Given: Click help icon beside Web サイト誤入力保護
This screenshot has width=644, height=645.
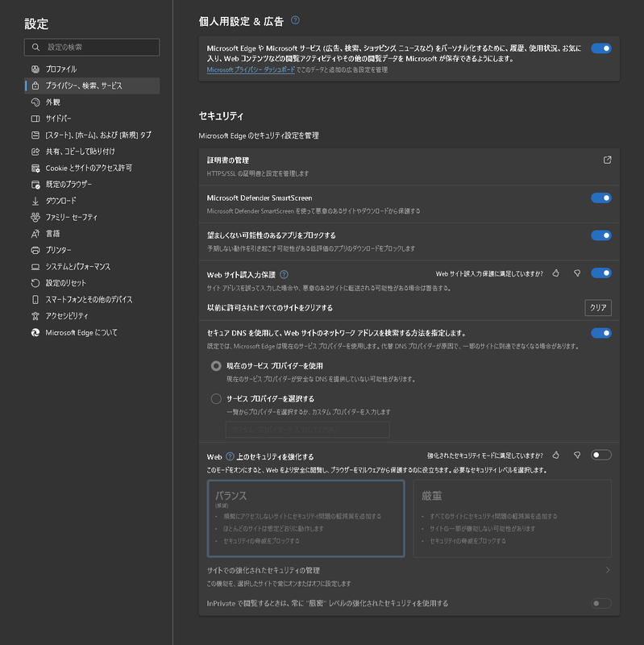Looking at the screenshot, I should click(284, 274).
